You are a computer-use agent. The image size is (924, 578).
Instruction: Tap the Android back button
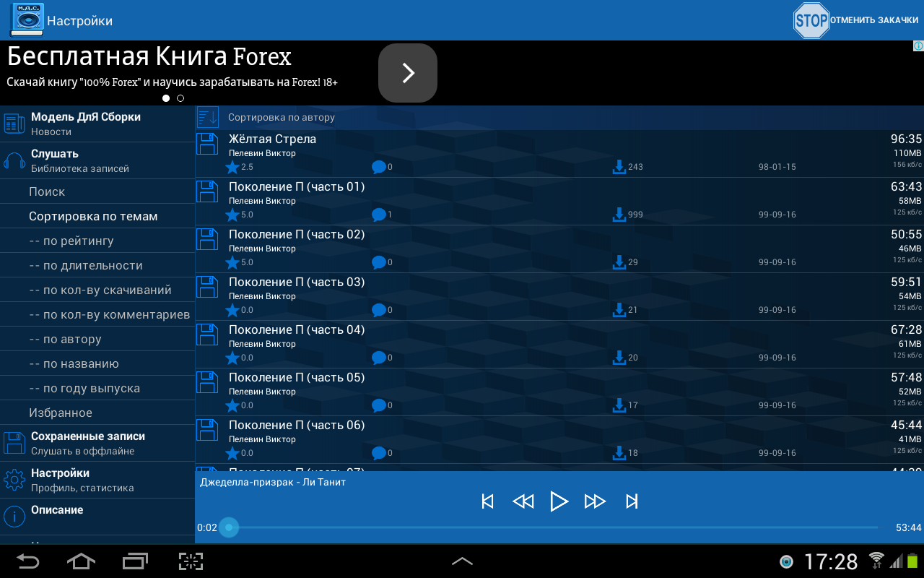pyautogui.click(x=27, y=561)
